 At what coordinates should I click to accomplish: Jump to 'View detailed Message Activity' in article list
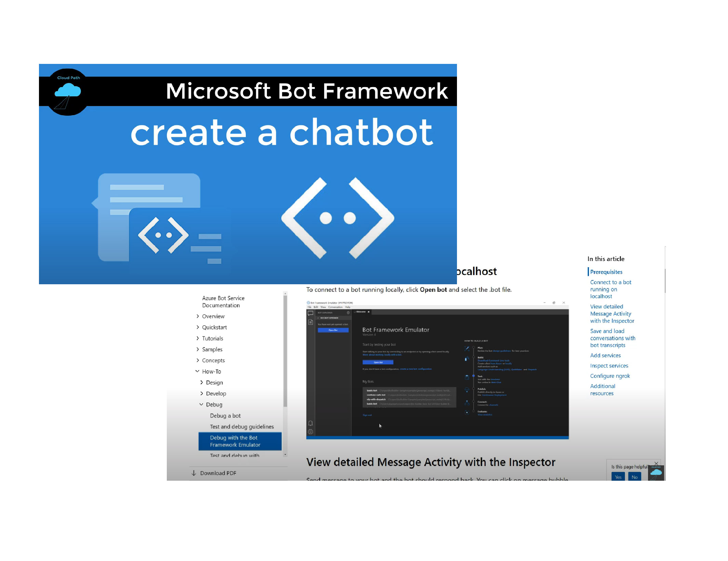point(612,314)
